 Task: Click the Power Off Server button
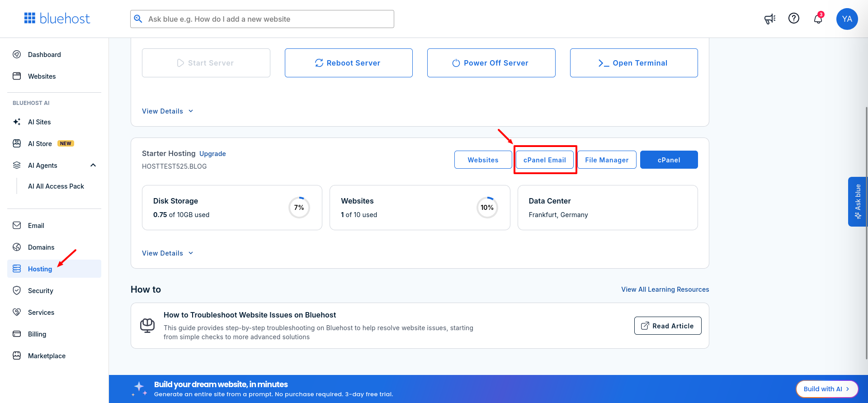click(x=491, y=63)
